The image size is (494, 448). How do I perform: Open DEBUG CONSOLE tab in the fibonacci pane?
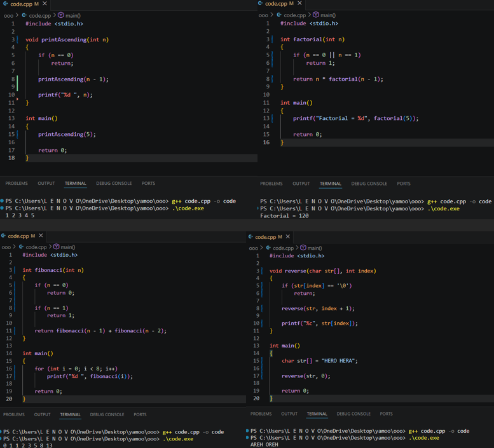[107, 414]
